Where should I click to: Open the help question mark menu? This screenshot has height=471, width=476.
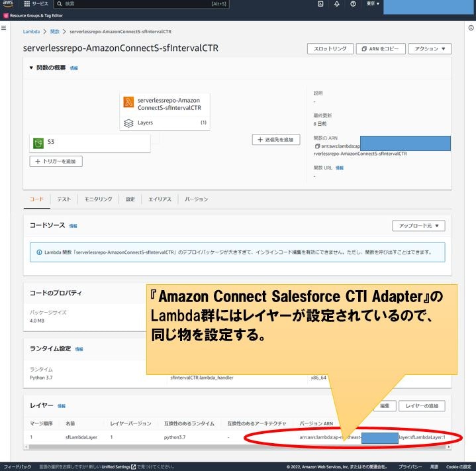(353, 4)
